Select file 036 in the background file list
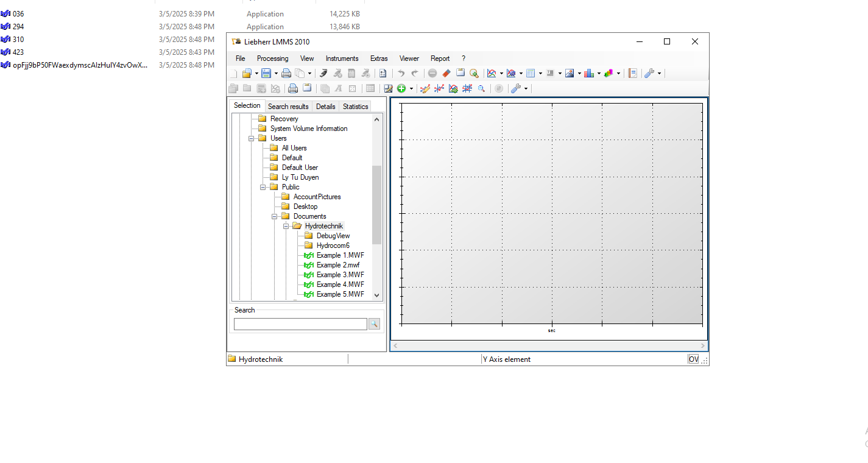 coord(18,13)
